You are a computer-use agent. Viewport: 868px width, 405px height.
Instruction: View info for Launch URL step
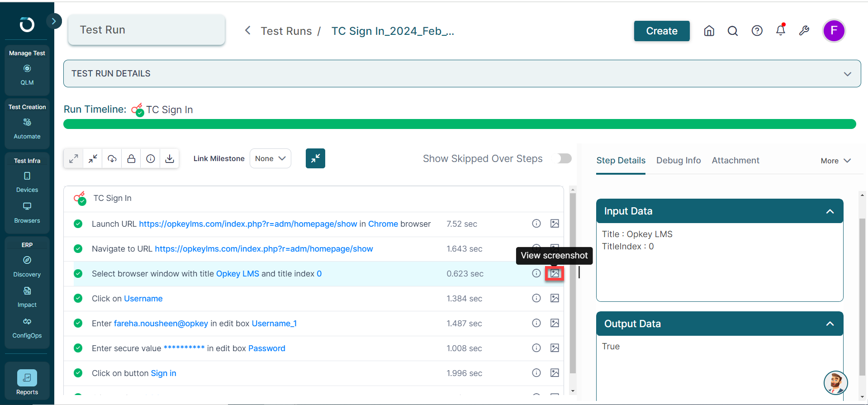536,224
